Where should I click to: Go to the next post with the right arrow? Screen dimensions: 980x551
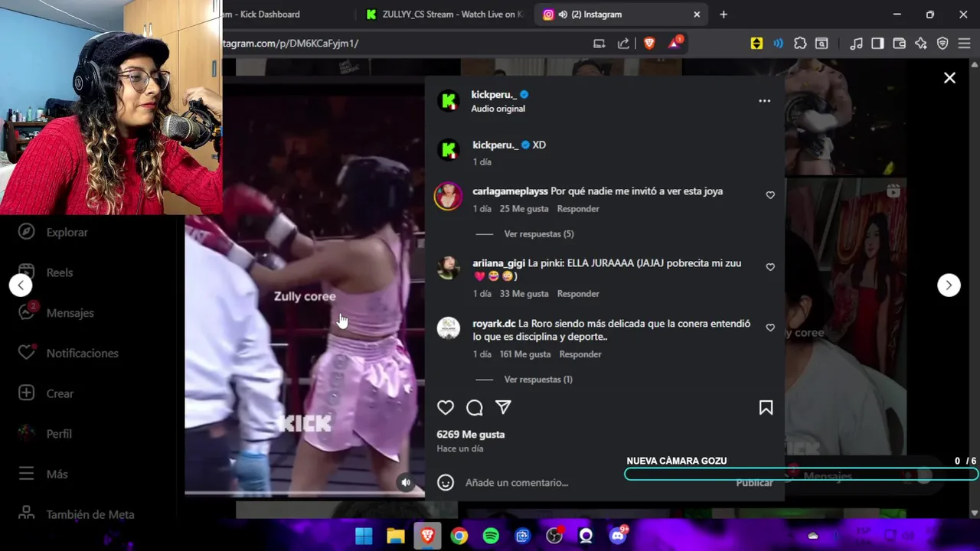tap(949, 285)
